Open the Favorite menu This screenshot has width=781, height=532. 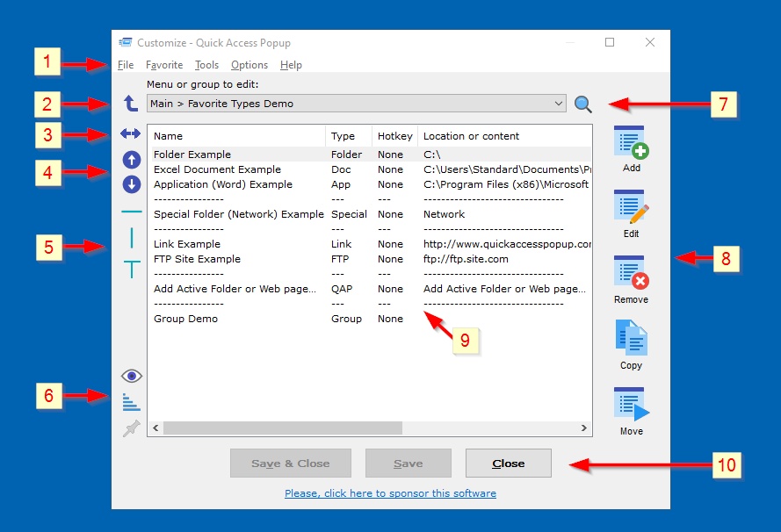coord(163,64)
